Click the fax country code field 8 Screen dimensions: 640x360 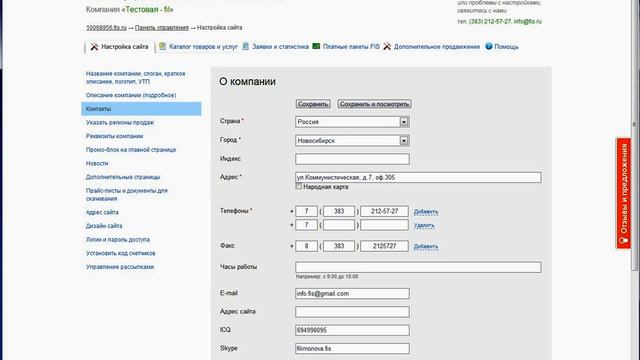306,246
